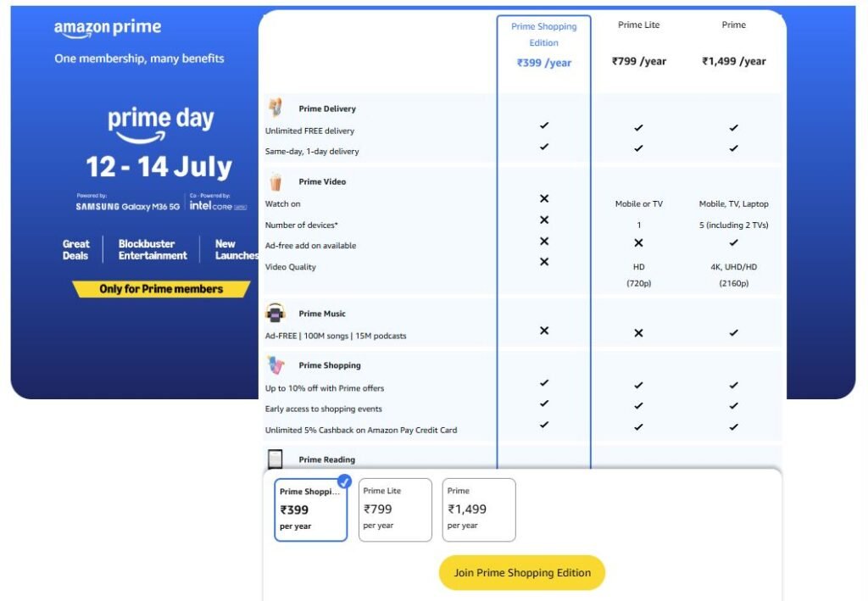The image size is (868, 601).
Task: Select the Prime Lite ₹799 plan card
Action: (395, 509)
